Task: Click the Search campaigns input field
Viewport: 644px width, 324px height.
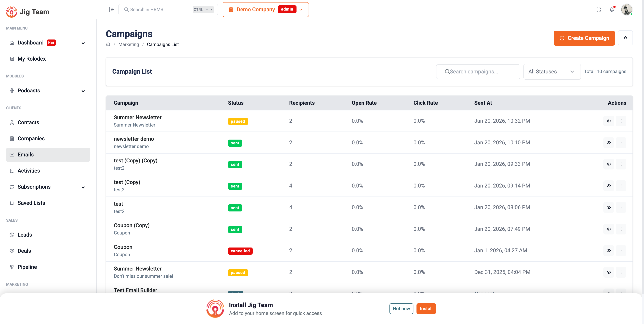Action: (478, 72)
